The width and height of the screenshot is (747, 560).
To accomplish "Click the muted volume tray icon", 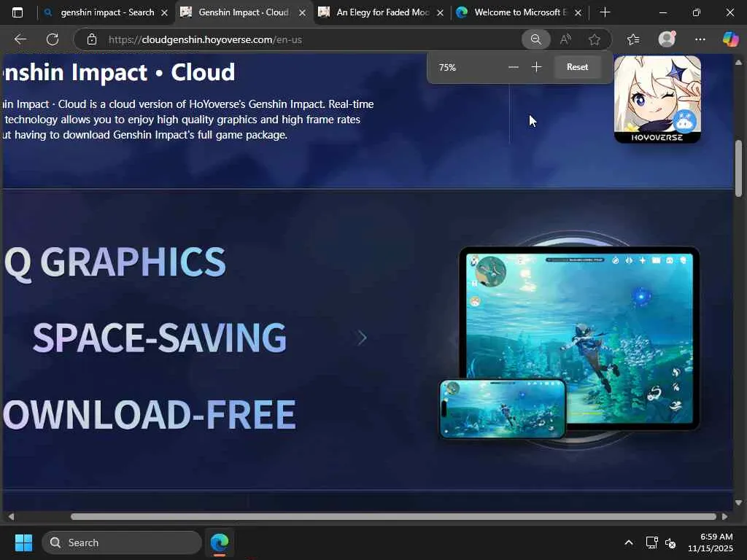I will click(670, 542).
